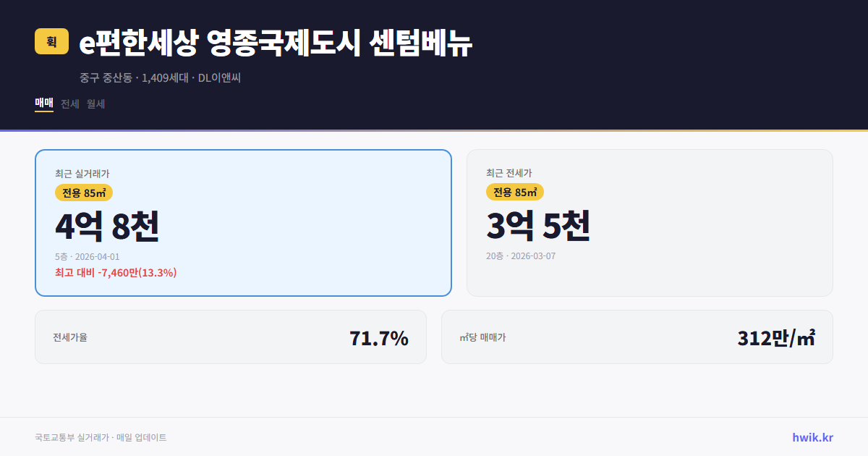Select the red 최고 대비 -7,460만(13.3%) text
868x456 pixels.
point(116,274)
